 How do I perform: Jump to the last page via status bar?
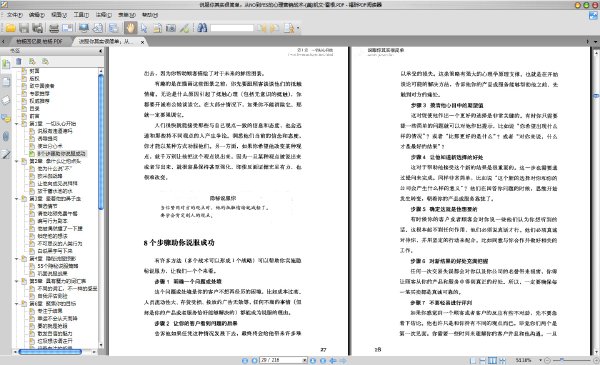tap(323, 360)
